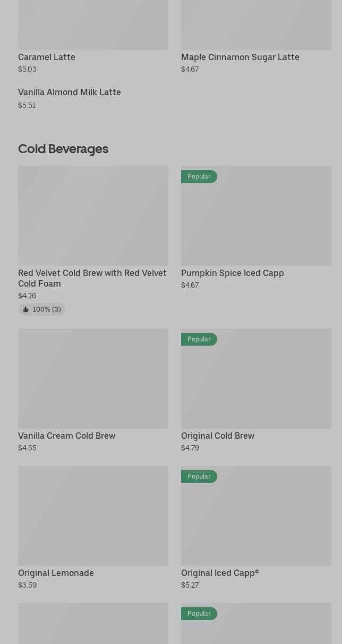Click the 100% (3) rating pill

[x=42, y=310]
